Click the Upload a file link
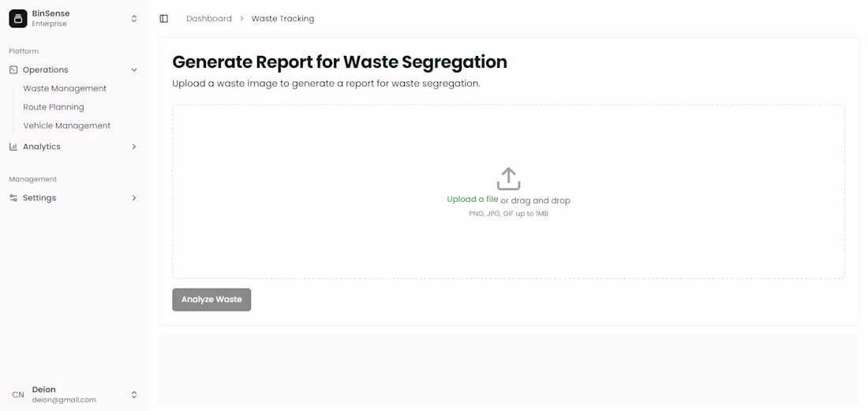 pyautogui.click(x=472, y=200)
